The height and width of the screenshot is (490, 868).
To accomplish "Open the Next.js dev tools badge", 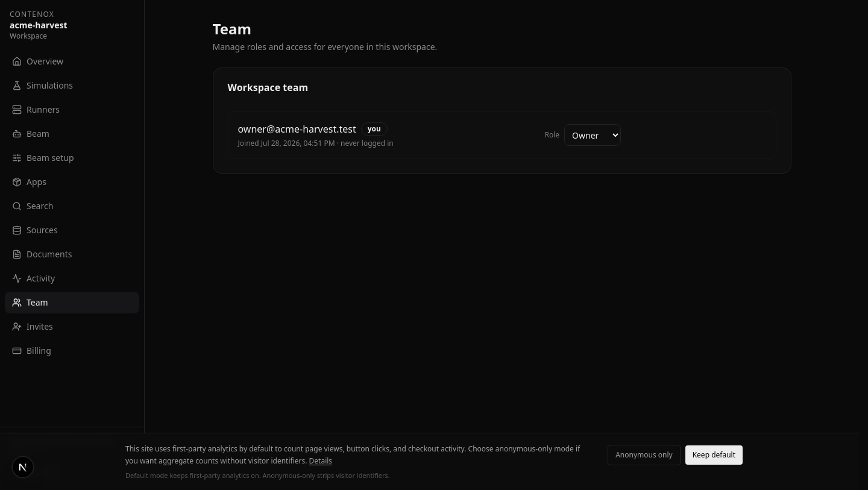I will click(x=23, y=467).
